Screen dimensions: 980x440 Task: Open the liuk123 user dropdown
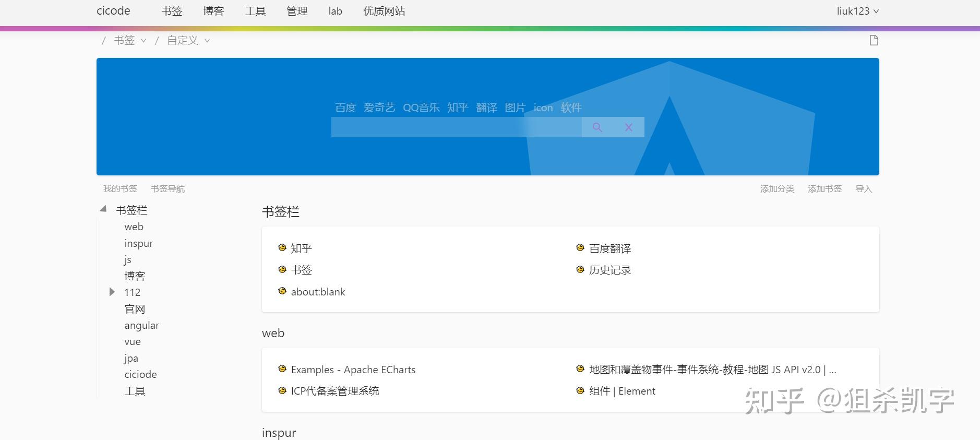[858, 11]
